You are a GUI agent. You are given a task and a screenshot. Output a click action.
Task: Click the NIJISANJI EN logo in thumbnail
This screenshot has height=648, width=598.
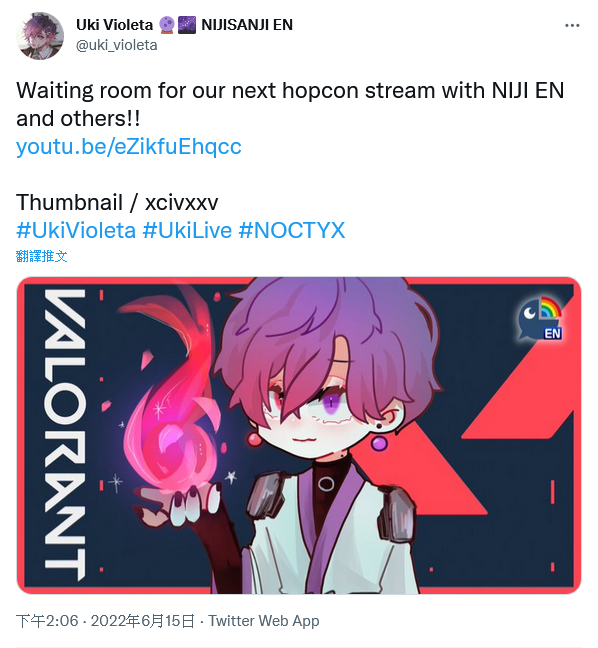[541, 319]
